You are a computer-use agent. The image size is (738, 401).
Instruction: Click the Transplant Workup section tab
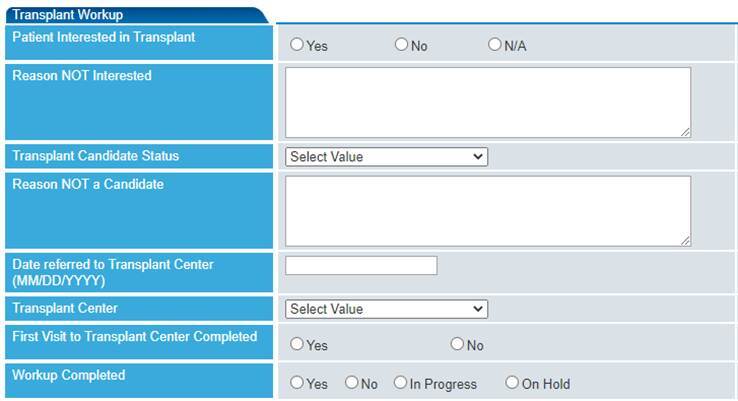tap(136, 15)
